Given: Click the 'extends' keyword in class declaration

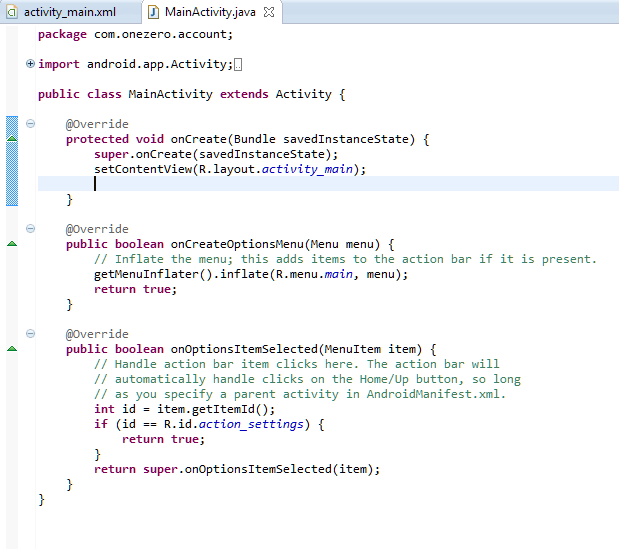Looking at the screenshot, I should pyautogui.click(x=244, y=94).
